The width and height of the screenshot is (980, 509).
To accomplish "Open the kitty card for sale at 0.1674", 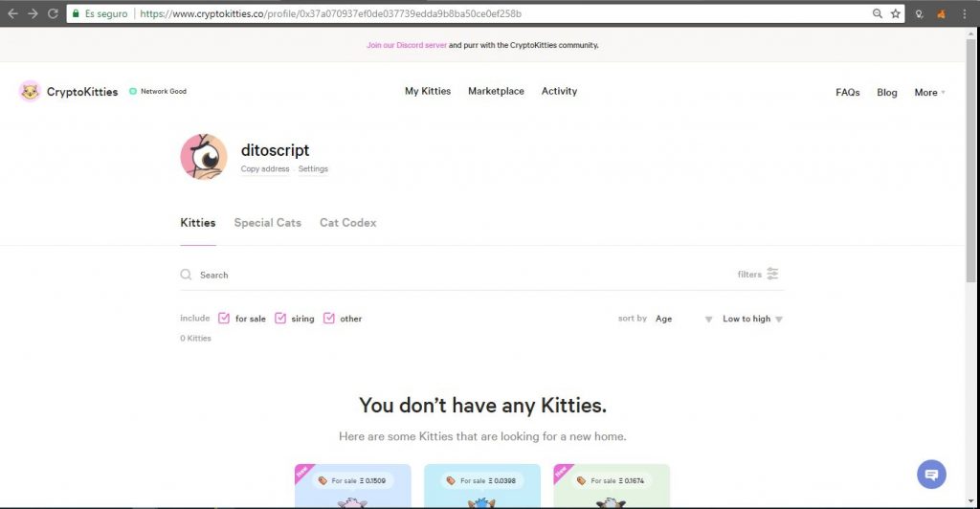I will click(612, 487).
